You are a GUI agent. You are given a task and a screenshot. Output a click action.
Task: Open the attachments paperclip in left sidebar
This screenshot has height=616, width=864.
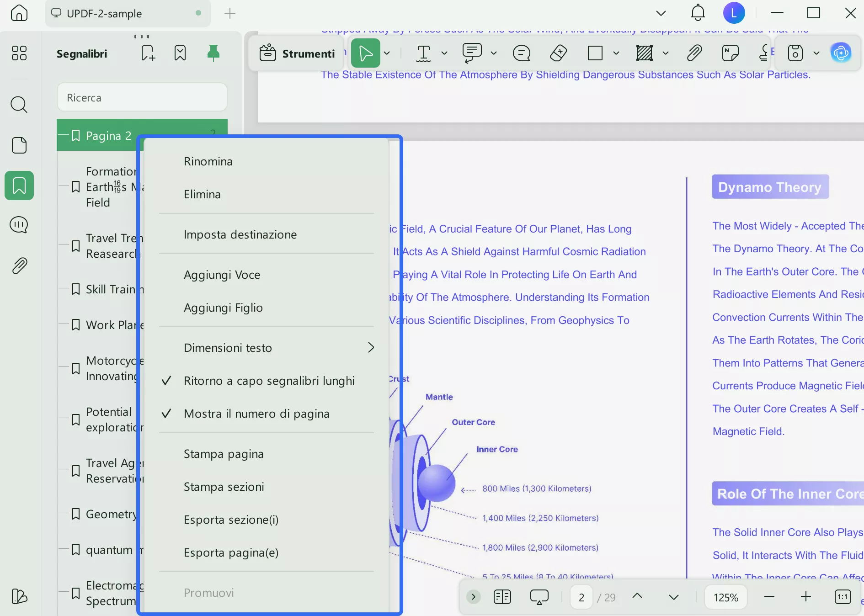pos(19,266)
